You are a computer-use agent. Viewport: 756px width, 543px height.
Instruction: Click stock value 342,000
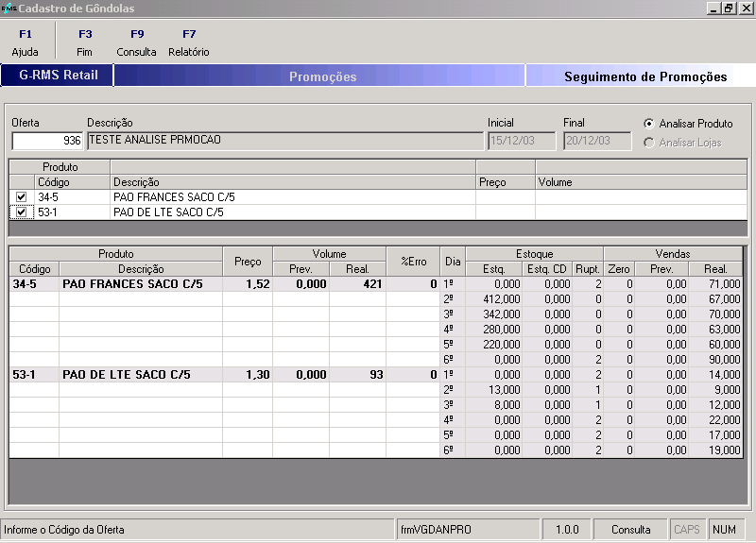click(x=494, y=314)
